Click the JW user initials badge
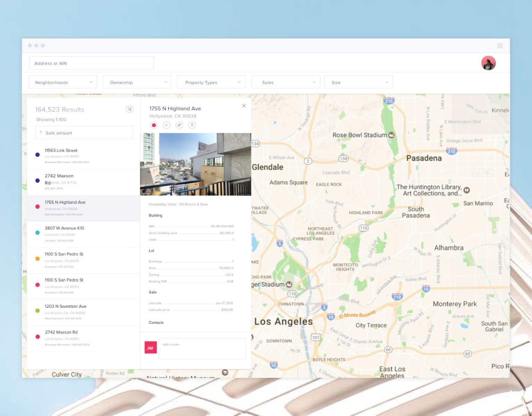532x416 pixels. (150, 348)
